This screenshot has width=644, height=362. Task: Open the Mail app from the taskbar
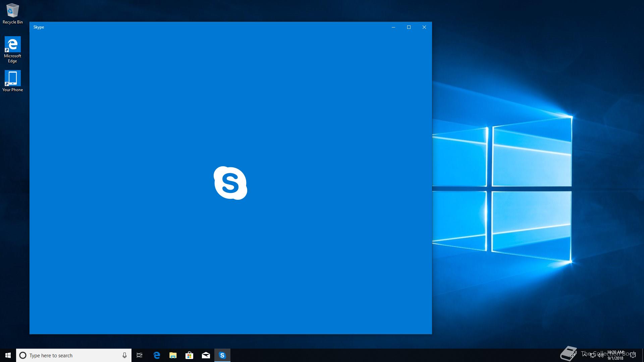[206, 355]
